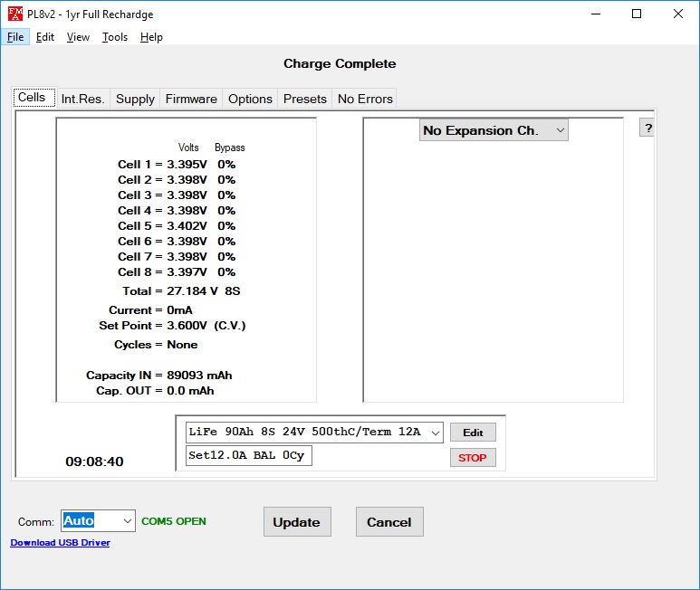This screenshot has height=590, width=700.
Task: Click the FMA app icon in title bar
Action: pos(15,14)
